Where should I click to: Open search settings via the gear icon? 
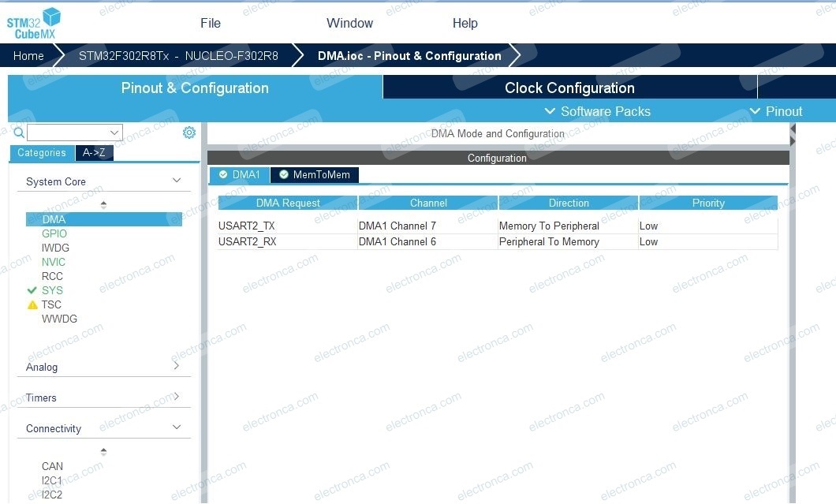189,132
